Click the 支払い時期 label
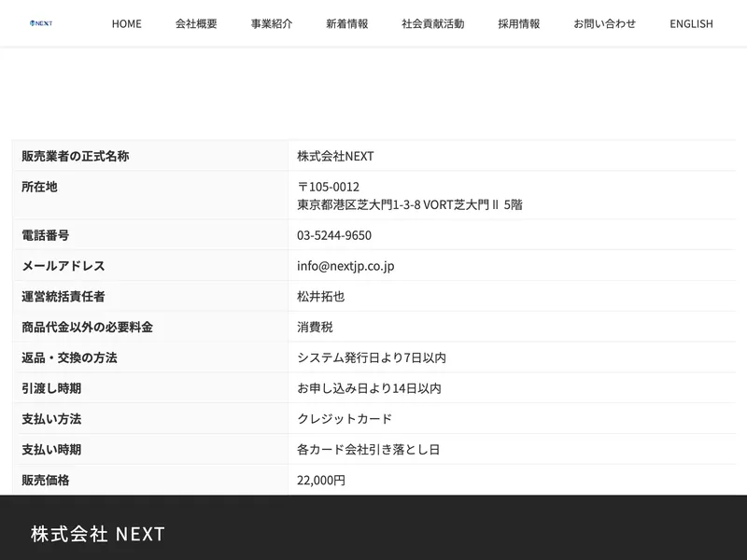 tap(51, 450)
